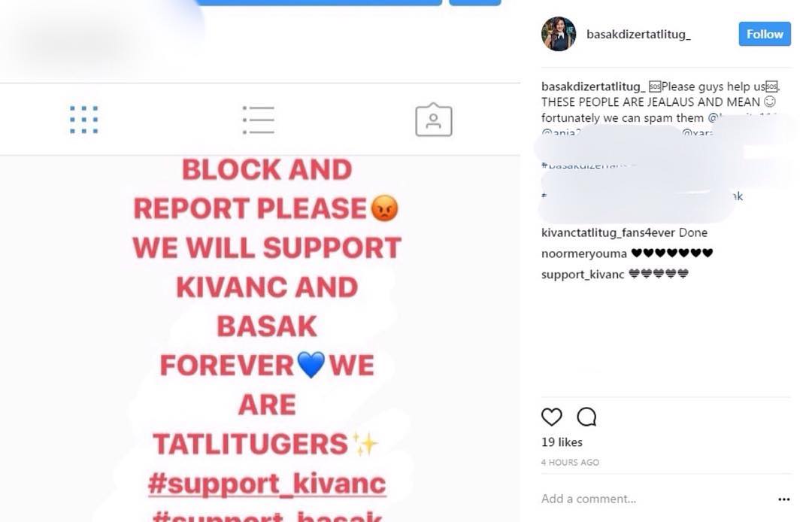Open basakdizertatlitug_ name in caption

(x=593, y=86)
